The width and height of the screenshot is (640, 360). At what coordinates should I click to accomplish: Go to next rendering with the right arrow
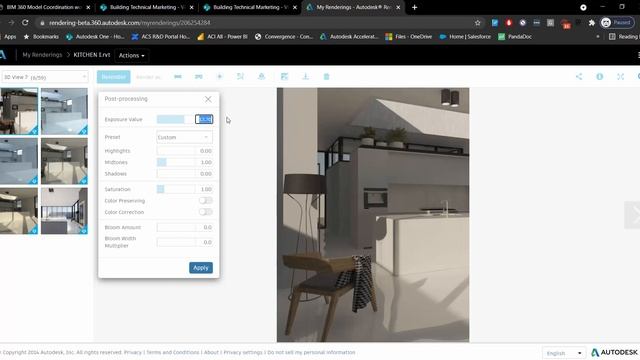pyautogui.click(x=634, y=215)
